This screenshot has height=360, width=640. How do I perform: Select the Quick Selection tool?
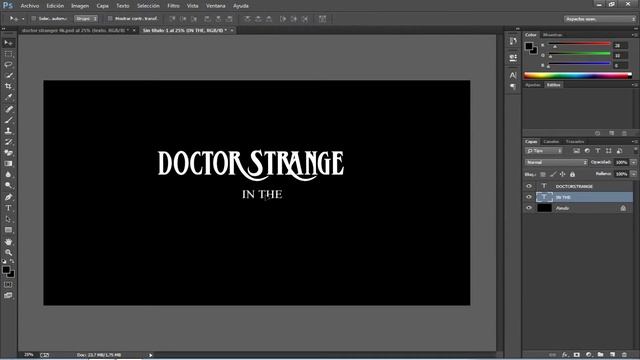point(8,76)
